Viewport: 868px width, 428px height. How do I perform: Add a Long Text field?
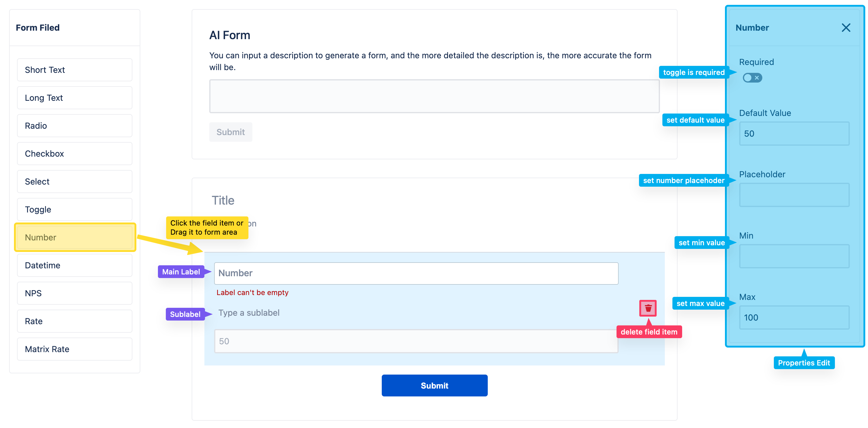coord(74,98)
